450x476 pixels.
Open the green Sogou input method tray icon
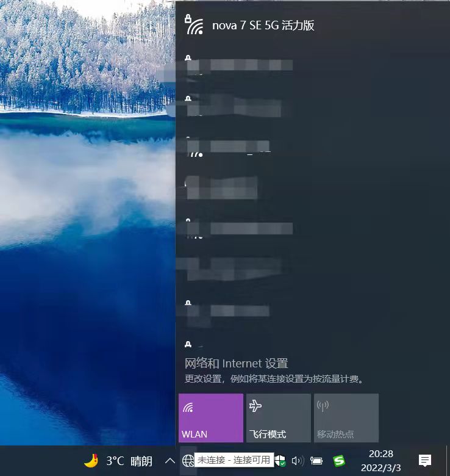[x=339, y=461]
